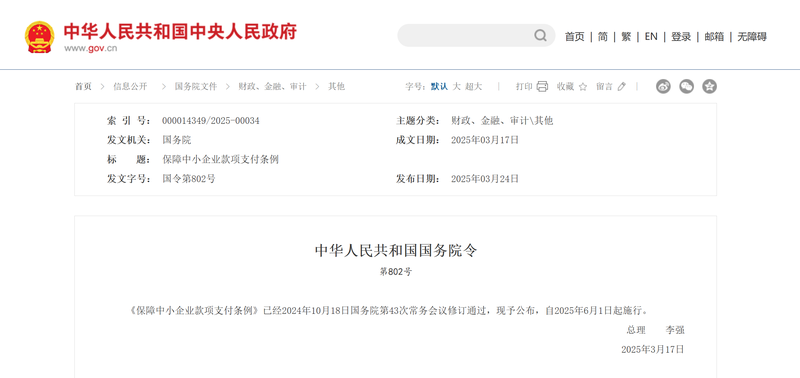800x378 pixels.
Task: Click the 发布日期 value 2025年03月24日
Action: click(485, 179)
